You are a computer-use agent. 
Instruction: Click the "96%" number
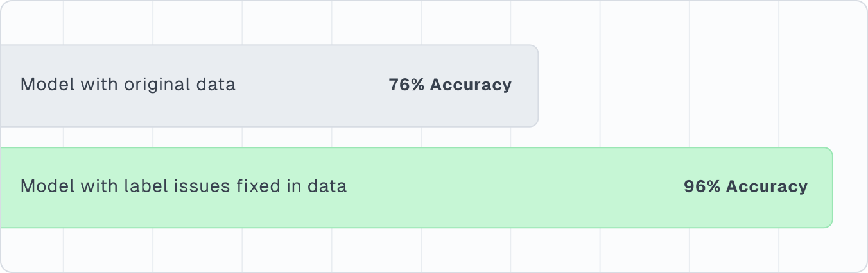702,187
